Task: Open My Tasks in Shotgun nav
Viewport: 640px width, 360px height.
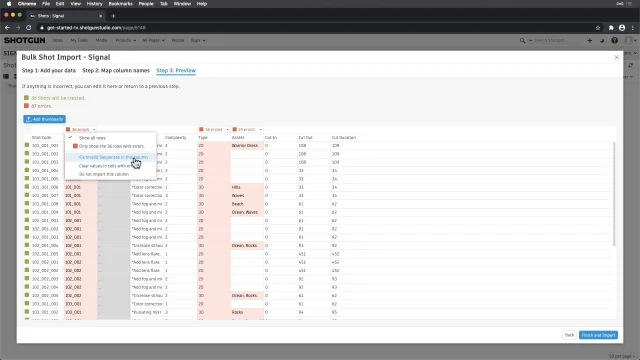Action: 79,40
